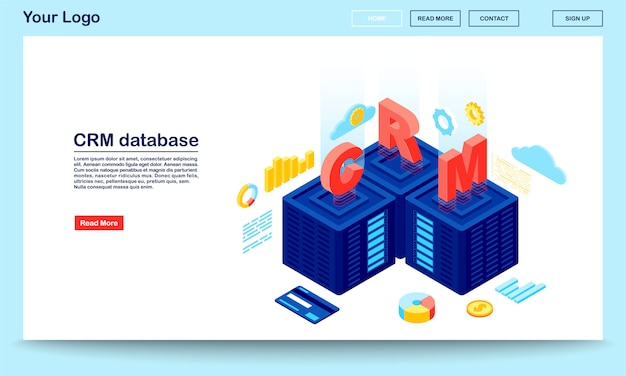Go to the CONTACT page
This screenshot has height=376, width=626.
(494, 18)
